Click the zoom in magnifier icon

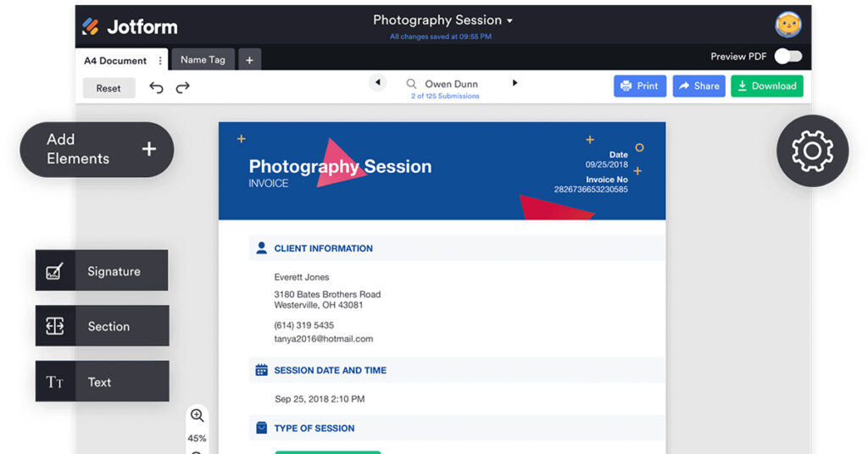[x=197, y=415]
